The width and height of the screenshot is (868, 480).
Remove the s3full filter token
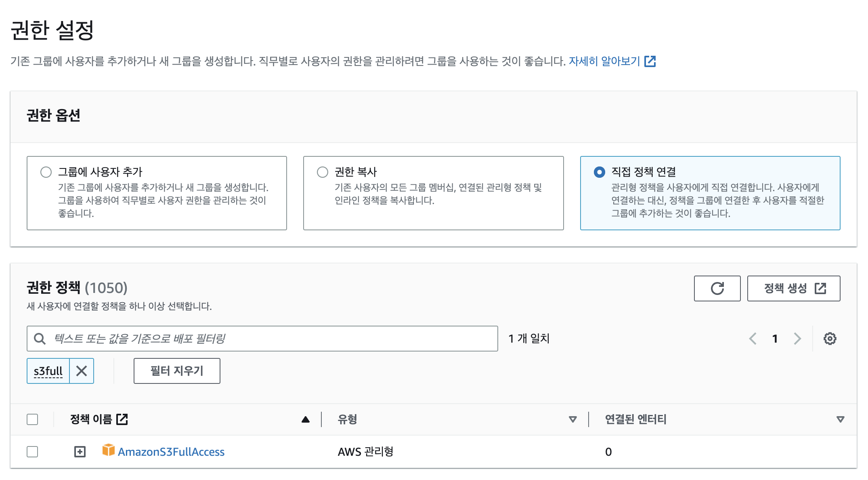(x=82, y=371)
